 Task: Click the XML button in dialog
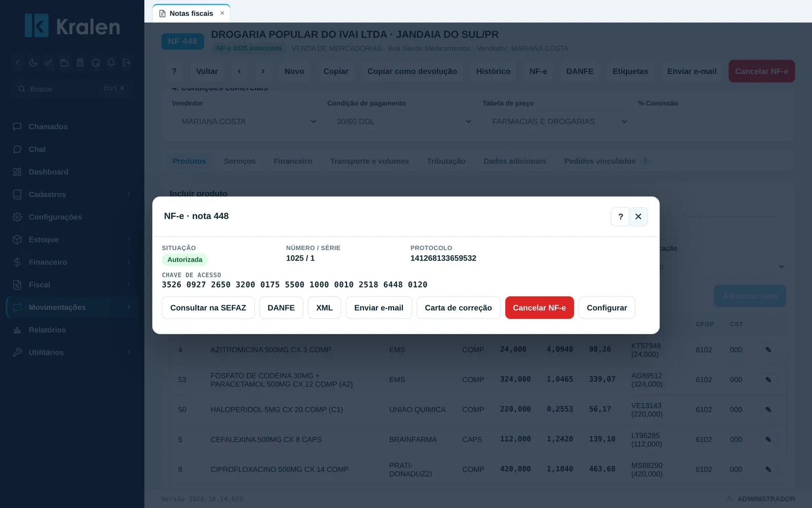point(324,308)
